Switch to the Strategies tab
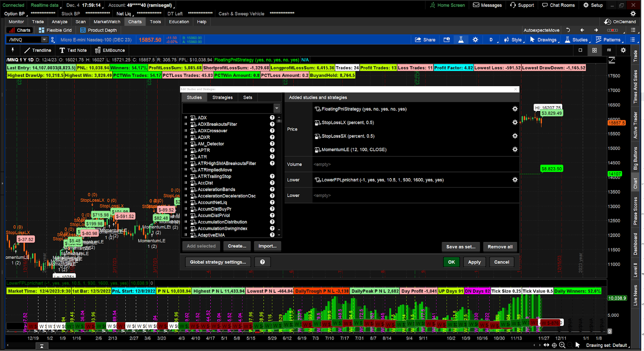The width and height of the screenshot is (644, 351). [x=222, y=97]
